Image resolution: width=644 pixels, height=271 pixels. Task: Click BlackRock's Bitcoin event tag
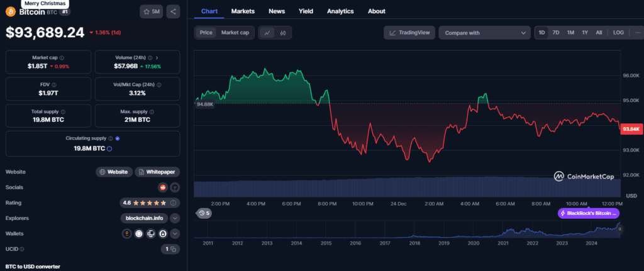[588, 213]
